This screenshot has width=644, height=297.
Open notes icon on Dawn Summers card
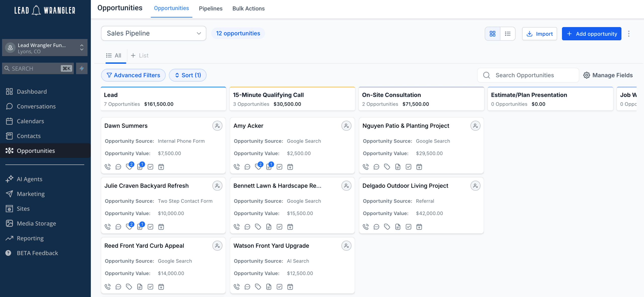(x=140, y=166)
